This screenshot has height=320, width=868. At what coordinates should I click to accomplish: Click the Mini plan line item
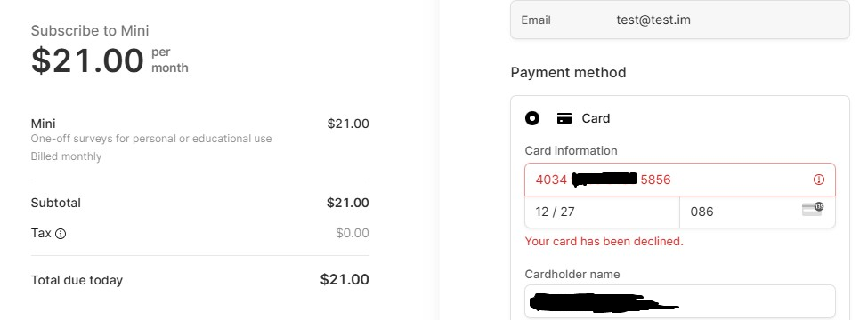click(x=199, y=124)
